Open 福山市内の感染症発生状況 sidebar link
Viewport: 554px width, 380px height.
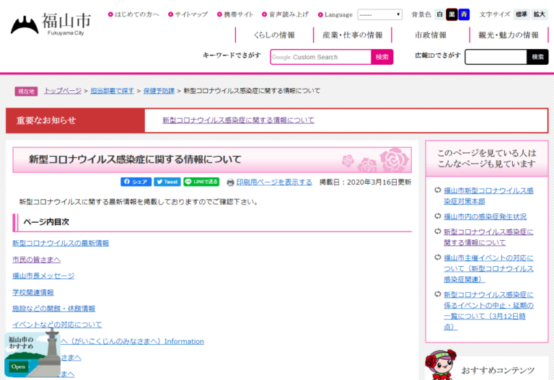coord(485,216)
